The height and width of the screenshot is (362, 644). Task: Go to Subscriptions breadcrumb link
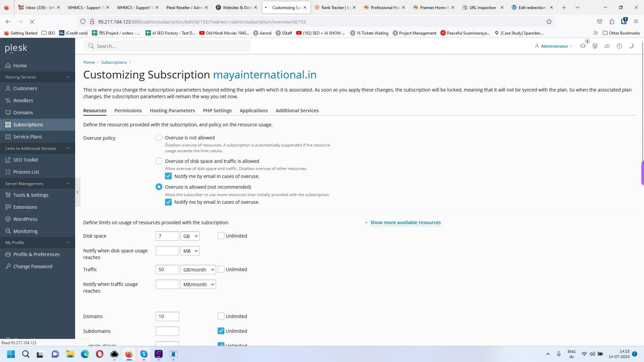[x=114, y=62]
